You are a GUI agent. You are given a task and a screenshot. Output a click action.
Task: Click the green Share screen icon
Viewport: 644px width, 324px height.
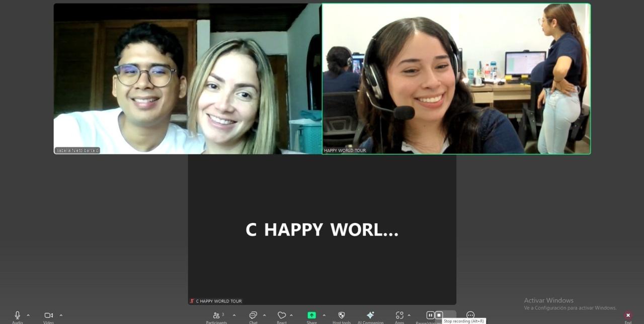click(311, 315)
